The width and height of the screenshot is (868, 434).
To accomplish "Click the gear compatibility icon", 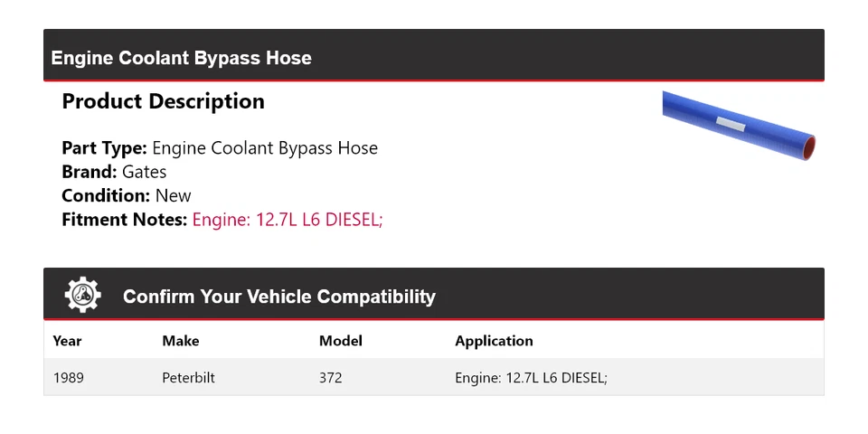I will point(83,296).
